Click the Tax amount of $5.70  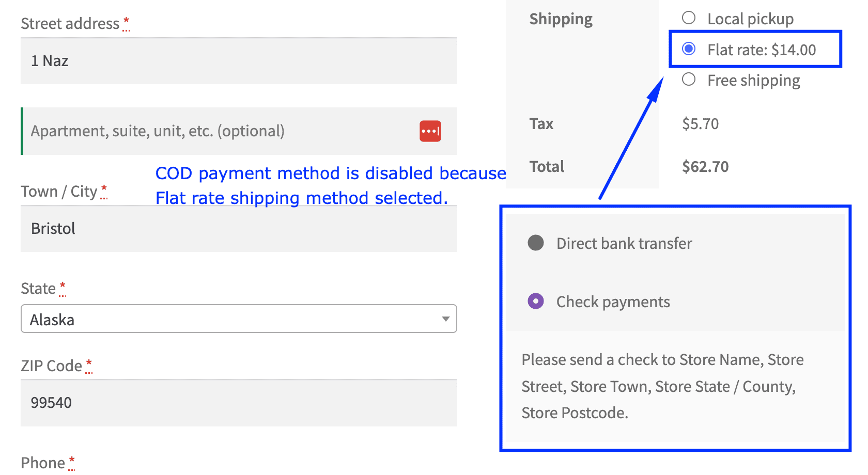(x=701, y=123)
